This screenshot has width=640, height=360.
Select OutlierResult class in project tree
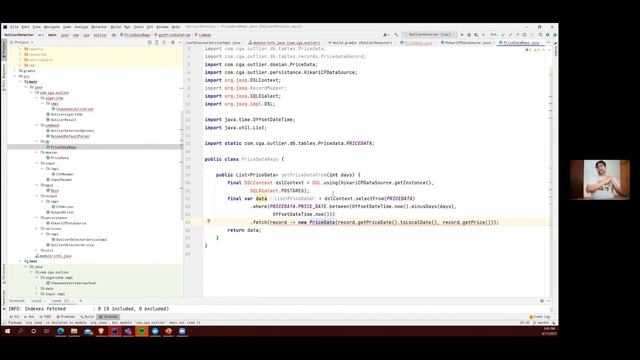coord(63,120)
